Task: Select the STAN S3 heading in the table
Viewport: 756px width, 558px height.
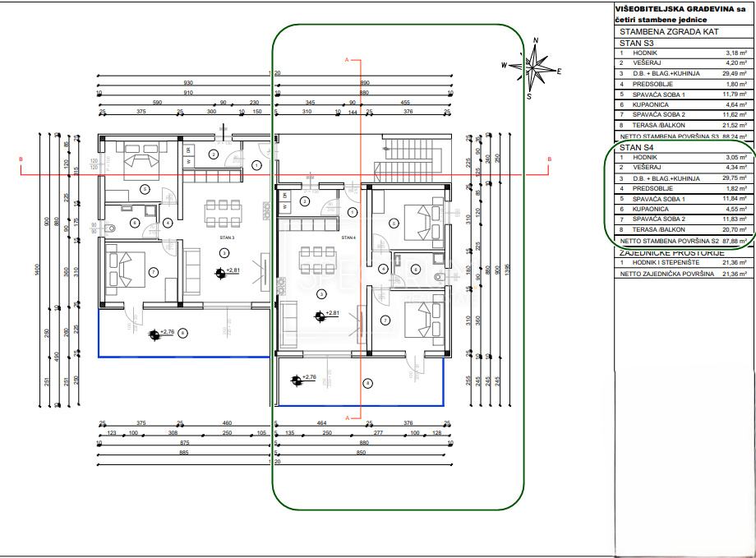Action: [x=636, y=43]
